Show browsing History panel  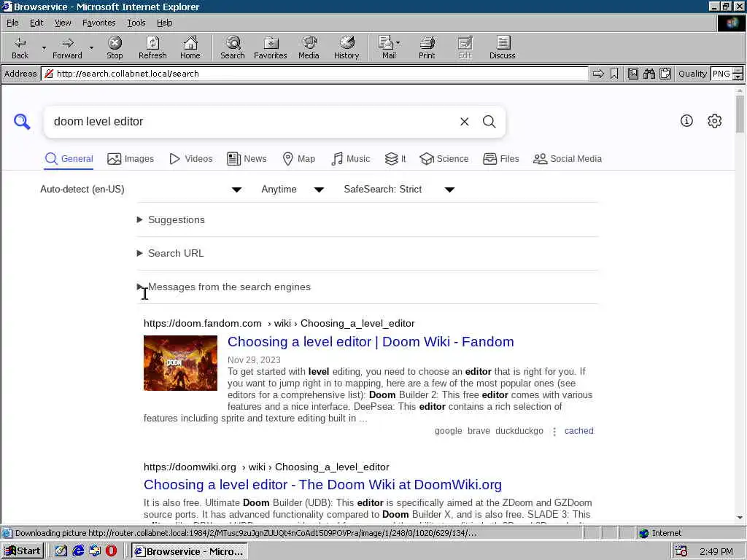(x=347, y=47)
